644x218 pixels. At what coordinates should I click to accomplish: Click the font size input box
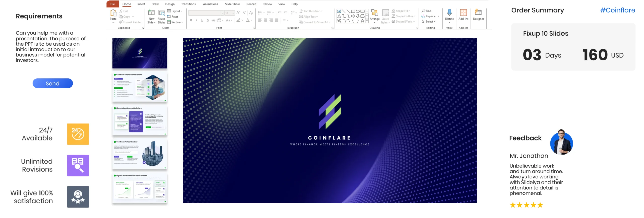(228, 13)
